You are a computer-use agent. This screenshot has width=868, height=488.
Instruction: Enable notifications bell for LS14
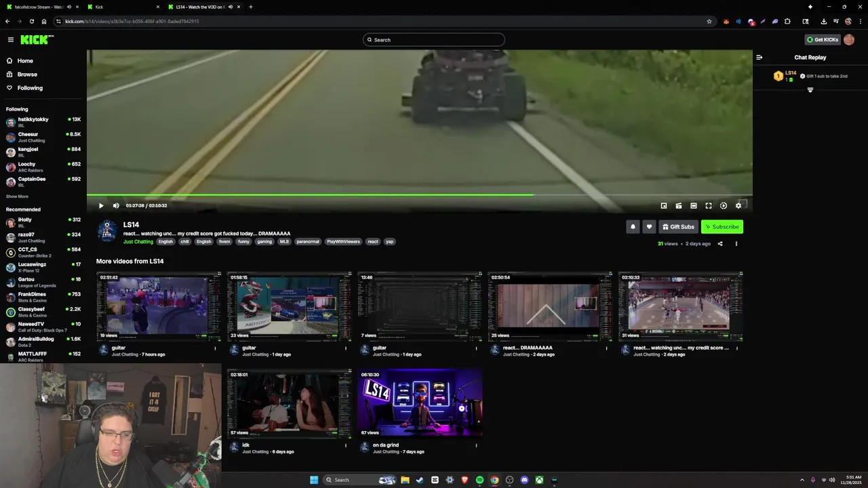(x=633, y=226)
